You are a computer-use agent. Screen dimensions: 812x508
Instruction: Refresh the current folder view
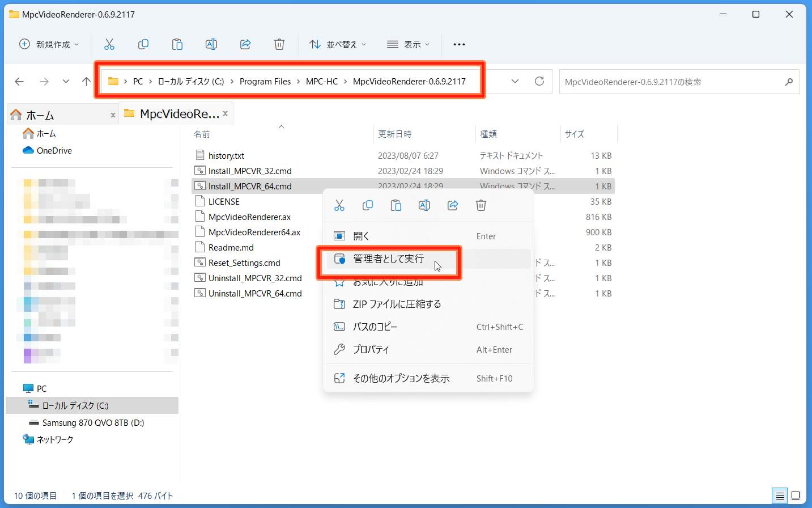[x=539, y=81]
